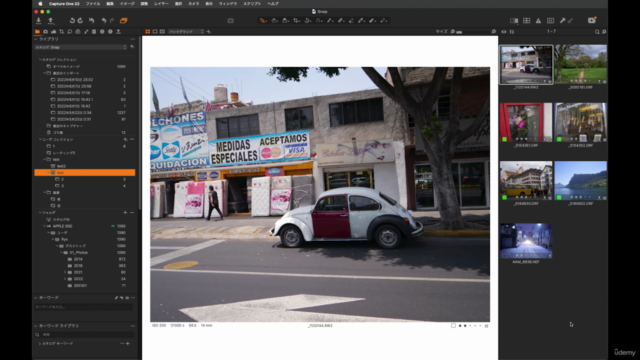
Task: Open the crop-shaped tool tab icon
Action: [62, 31]
